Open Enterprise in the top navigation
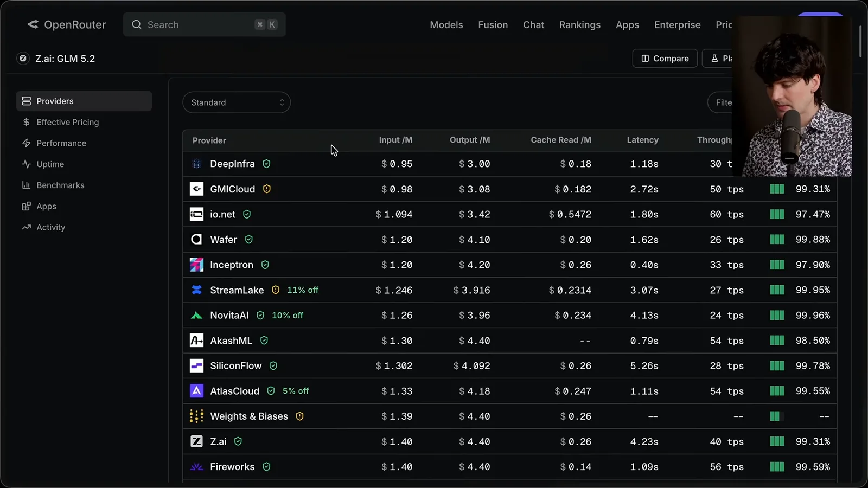 click(677, 25)
